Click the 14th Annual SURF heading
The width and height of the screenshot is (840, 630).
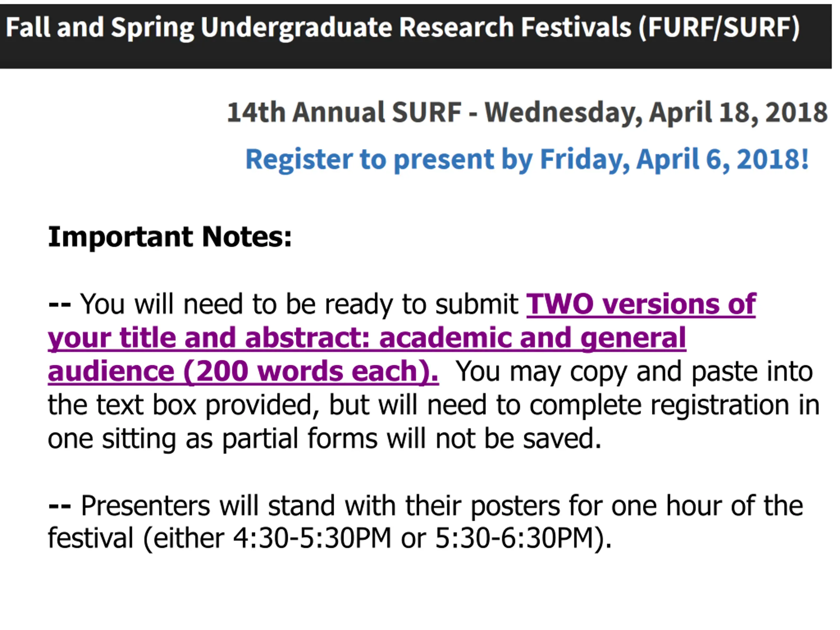pyautogui.click(x=528, y=113)
